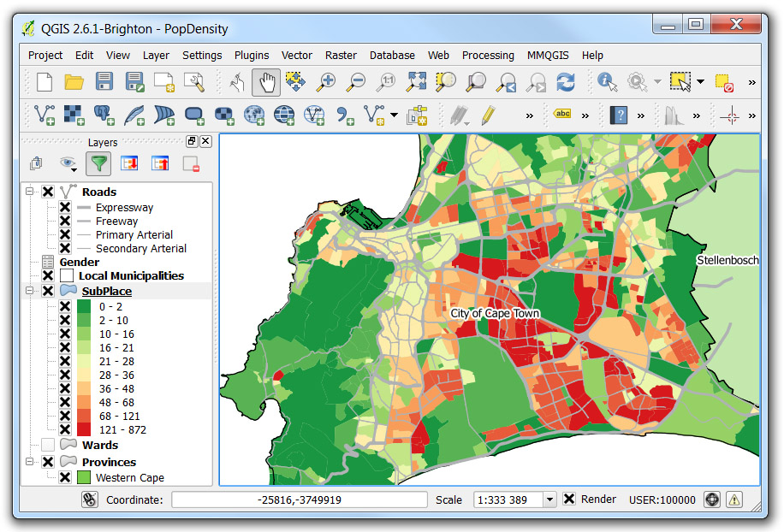784x532 pixels.
Task: Toggle SubPlace layer visibility checkbox
Action: 48,291
